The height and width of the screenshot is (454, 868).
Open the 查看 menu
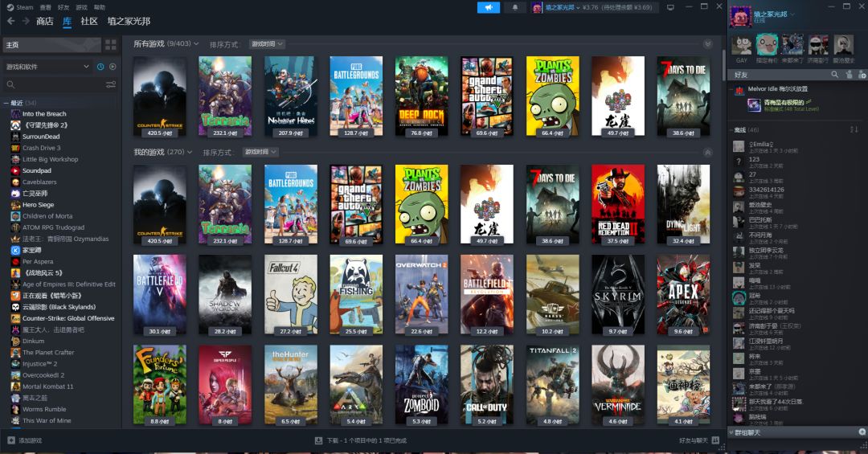45,7
